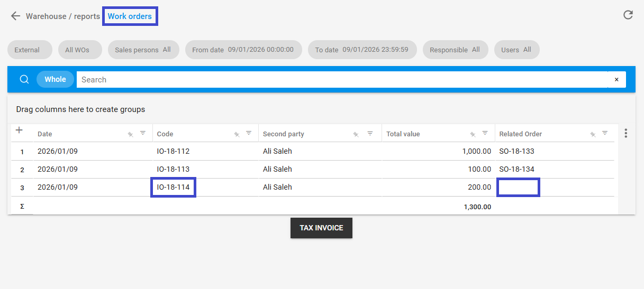Focus the Search input field
Screen dimensions: 644x289
point(342,80)
